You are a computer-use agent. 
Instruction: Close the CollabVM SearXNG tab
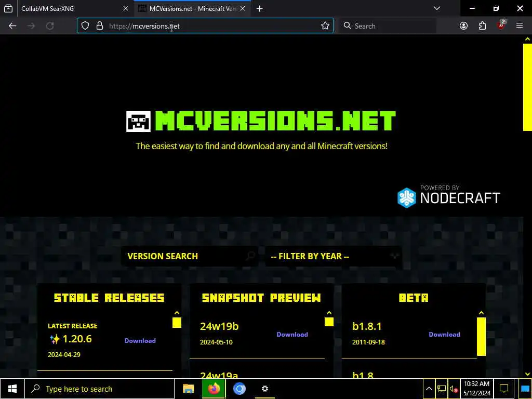pyautogui.click(x=126, y=8)
